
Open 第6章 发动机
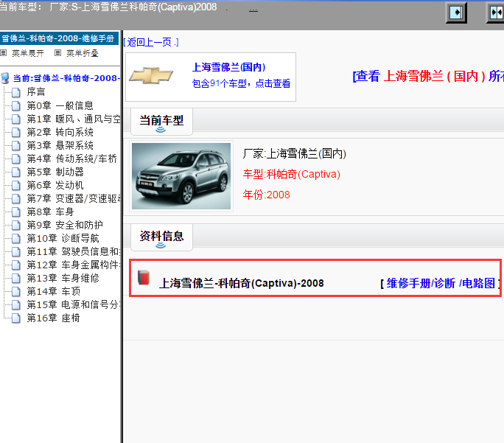[55, 185]
